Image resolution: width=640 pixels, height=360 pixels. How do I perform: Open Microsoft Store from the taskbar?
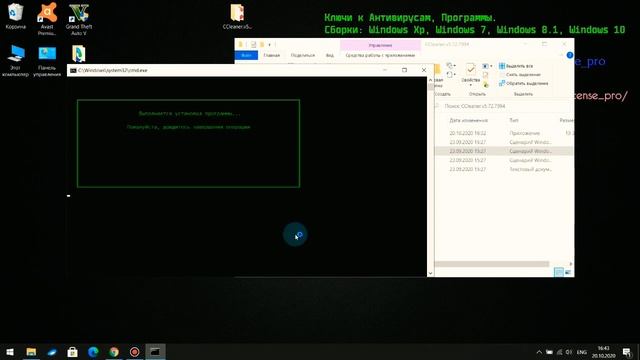(x=72, y=352)
